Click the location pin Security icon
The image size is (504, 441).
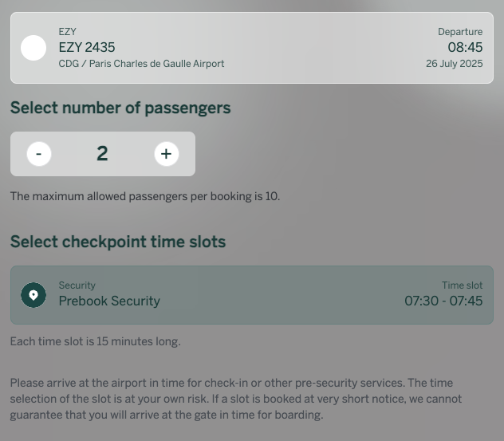pos(33,295)
